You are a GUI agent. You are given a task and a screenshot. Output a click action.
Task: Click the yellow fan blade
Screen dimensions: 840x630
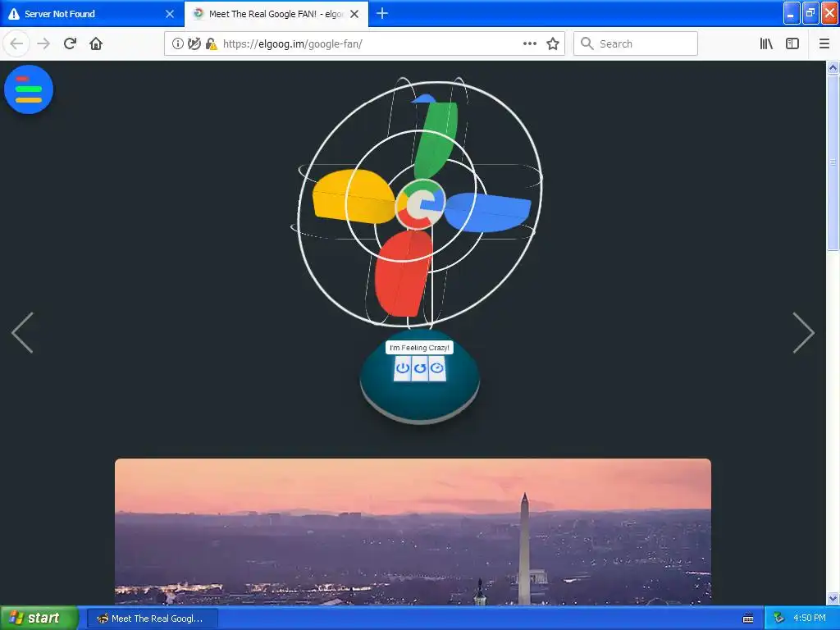click(x=354, y=196)
